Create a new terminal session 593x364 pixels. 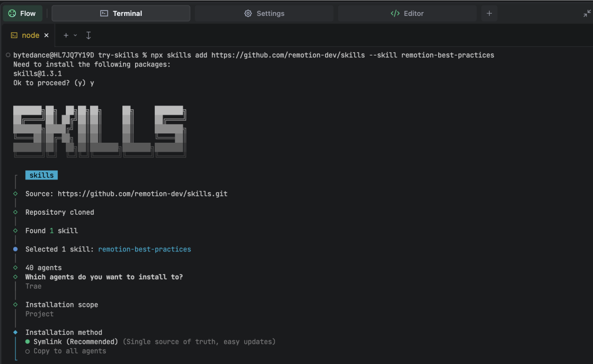(x=66, y=35)
